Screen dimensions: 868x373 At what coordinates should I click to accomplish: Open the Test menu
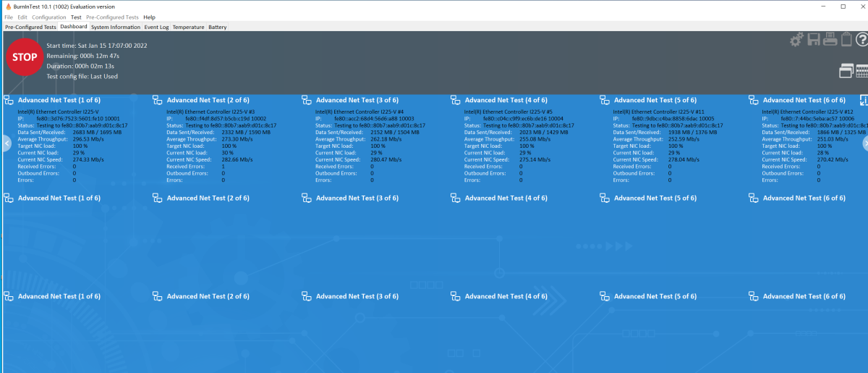(x=76, y=17)
